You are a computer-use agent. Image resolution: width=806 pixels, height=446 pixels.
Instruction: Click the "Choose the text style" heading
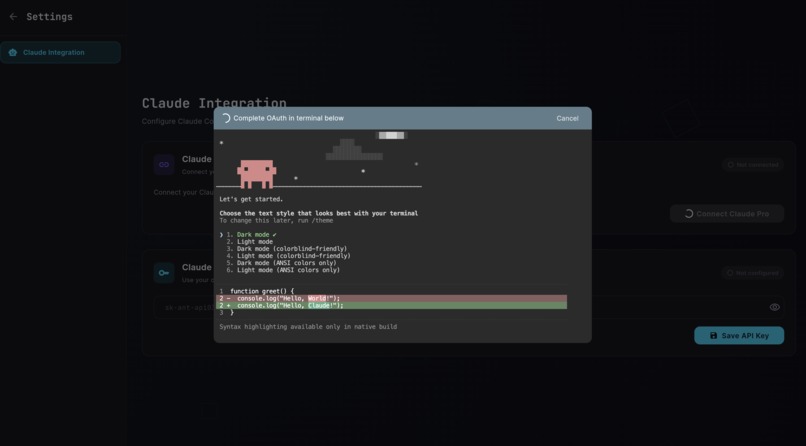coord(319,213)
